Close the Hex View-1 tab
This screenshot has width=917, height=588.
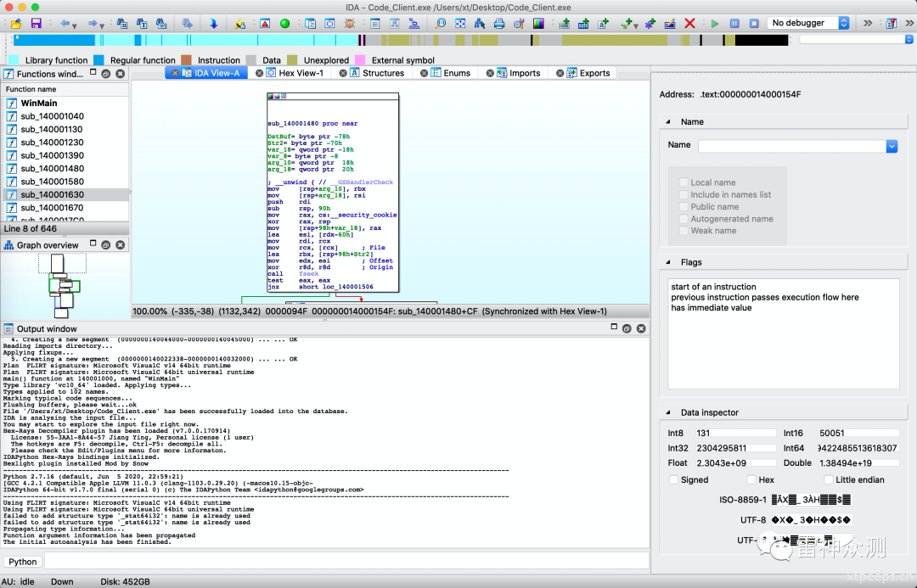(x=259, y=73)
